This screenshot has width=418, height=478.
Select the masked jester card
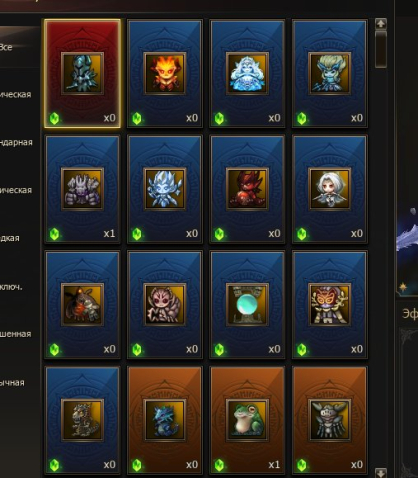tap(330, 305)
